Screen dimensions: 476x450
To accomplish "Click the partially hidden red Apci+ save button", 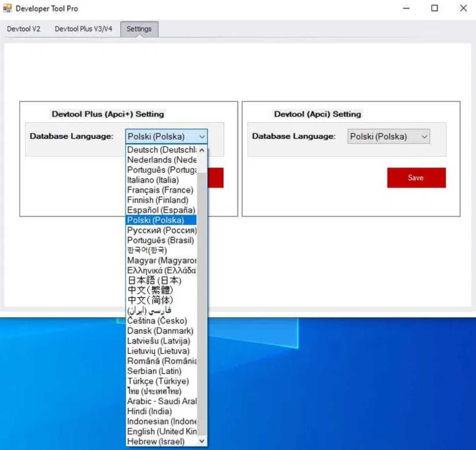I will point(216,178).
